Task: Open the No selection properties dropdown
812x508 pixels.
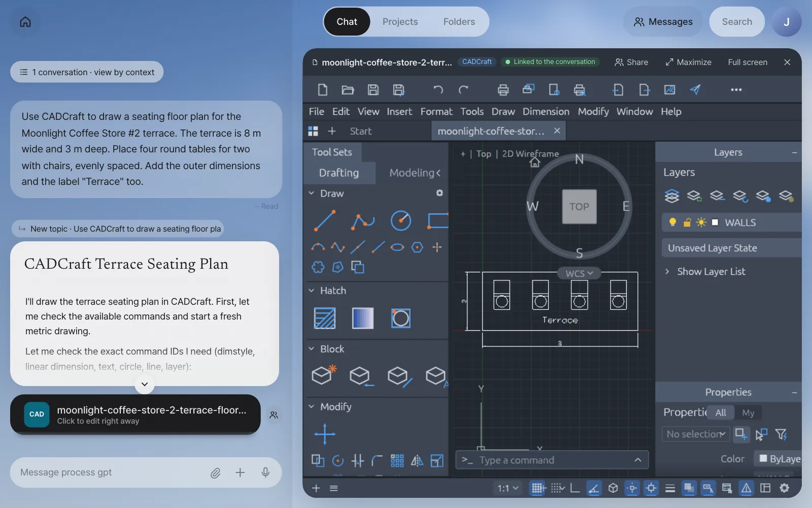Action: tap(695, 434)
